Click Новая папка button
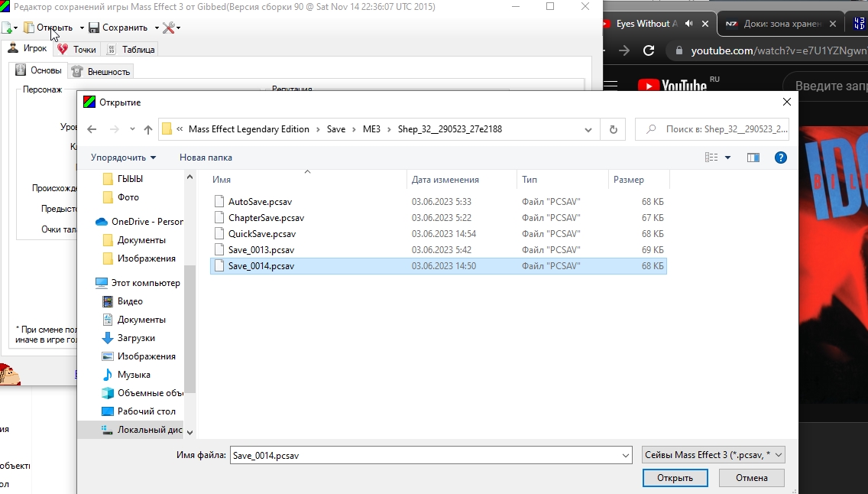 [x=206, y=158]
